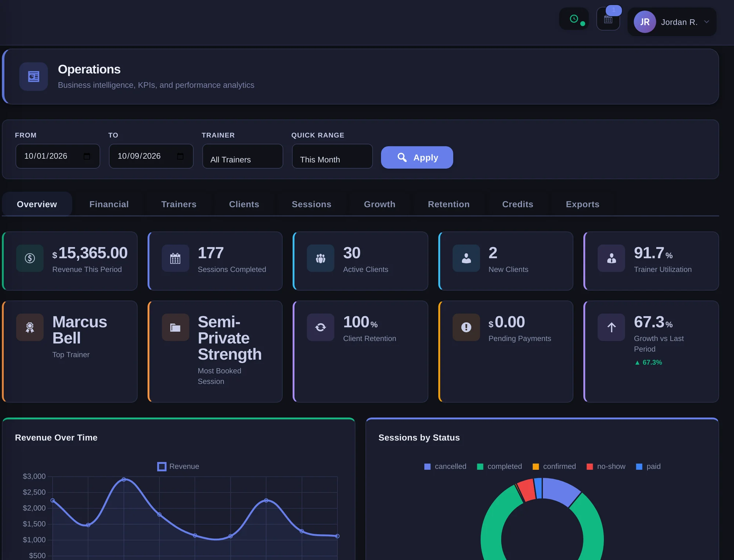Open the FROM date calendar picker icon
This screenshot has width=734, height=560.
(x=87, y=156)
